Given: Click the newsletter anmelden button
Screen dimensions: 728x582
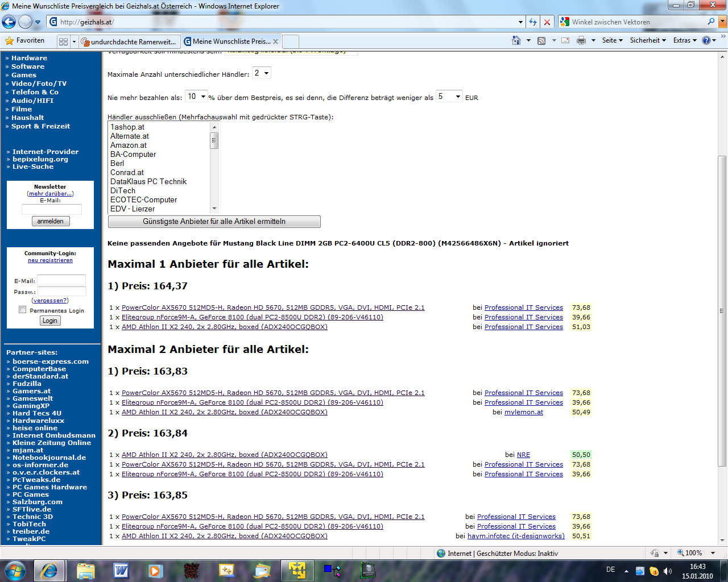Looking at the screenshot, I should tap(51, 221).
